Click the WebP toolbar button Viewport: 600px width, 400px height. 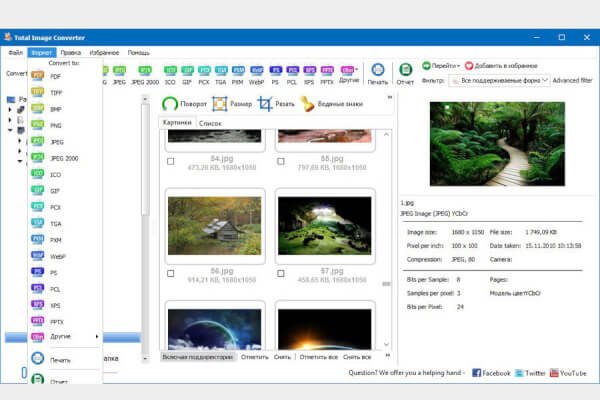point(256,75)
